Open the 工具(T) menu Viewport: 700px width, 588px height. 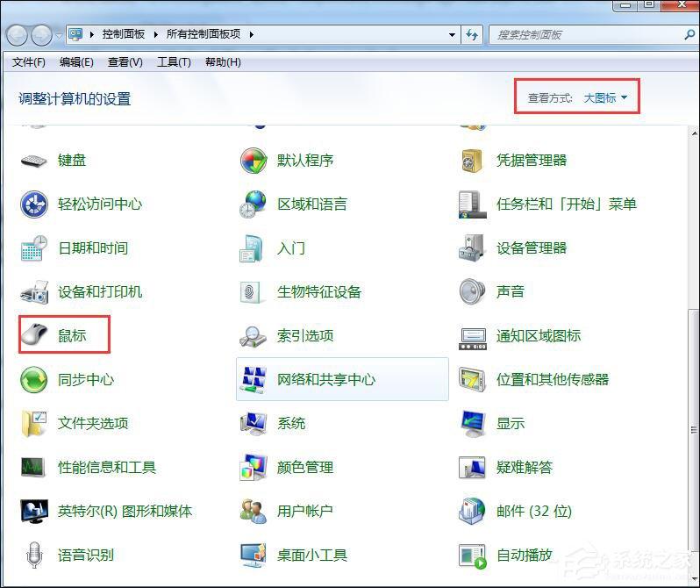point(174,62)
